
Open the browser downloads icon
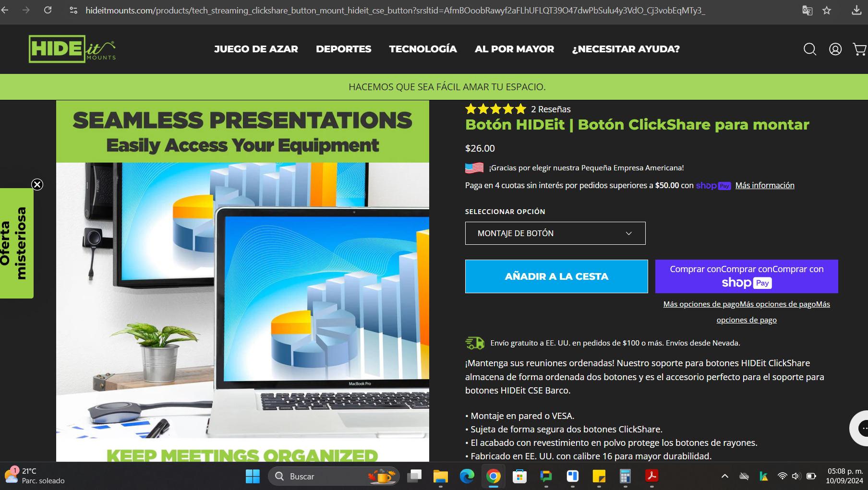click(x=856, y=10)
